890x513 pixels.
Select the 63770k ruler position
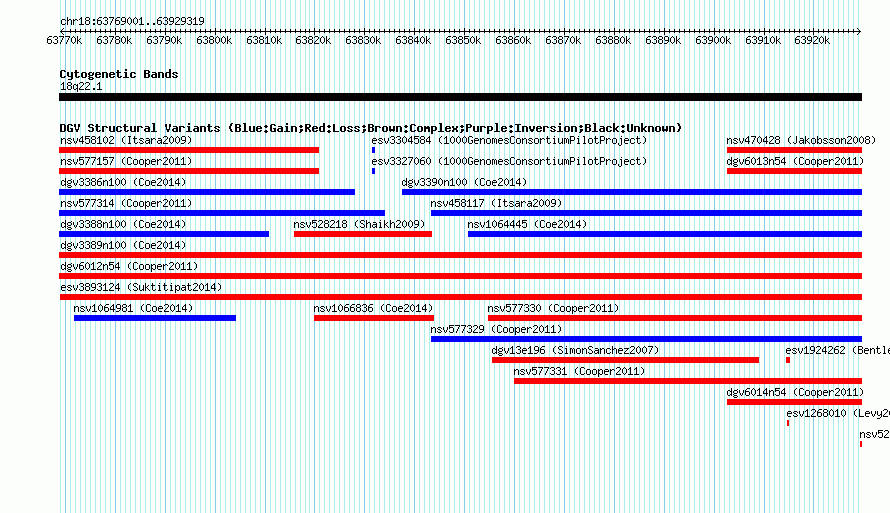click(x=64, y=40)
